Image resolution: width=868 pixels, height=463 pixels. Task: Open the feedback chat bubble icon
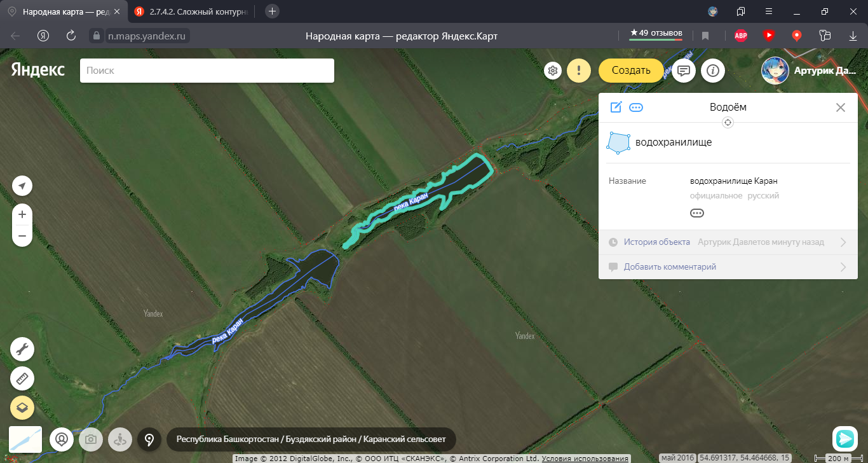tap(684, 71)
